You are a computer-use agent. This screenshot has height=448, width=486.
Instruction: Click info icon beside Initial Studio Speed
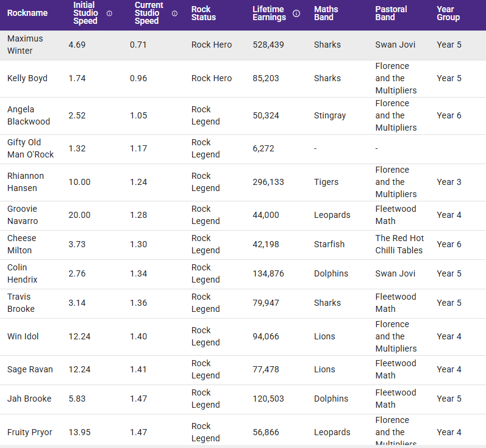(109, 13)
